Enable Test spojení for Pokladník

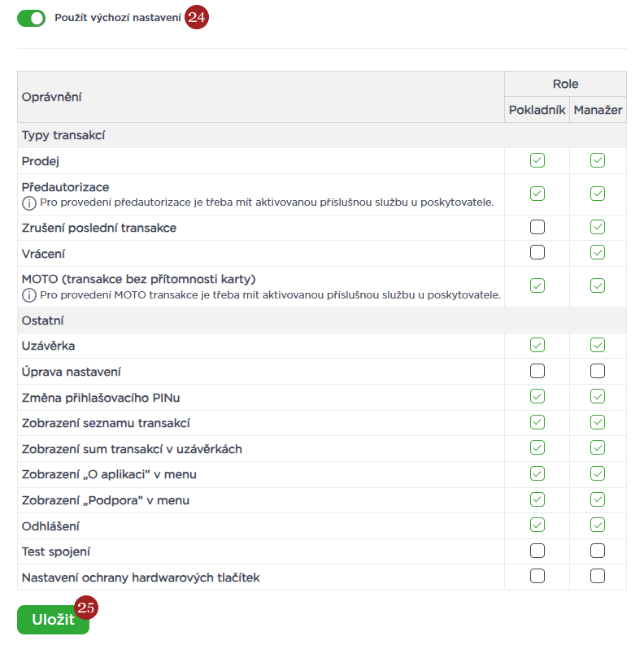click(537, 551)
